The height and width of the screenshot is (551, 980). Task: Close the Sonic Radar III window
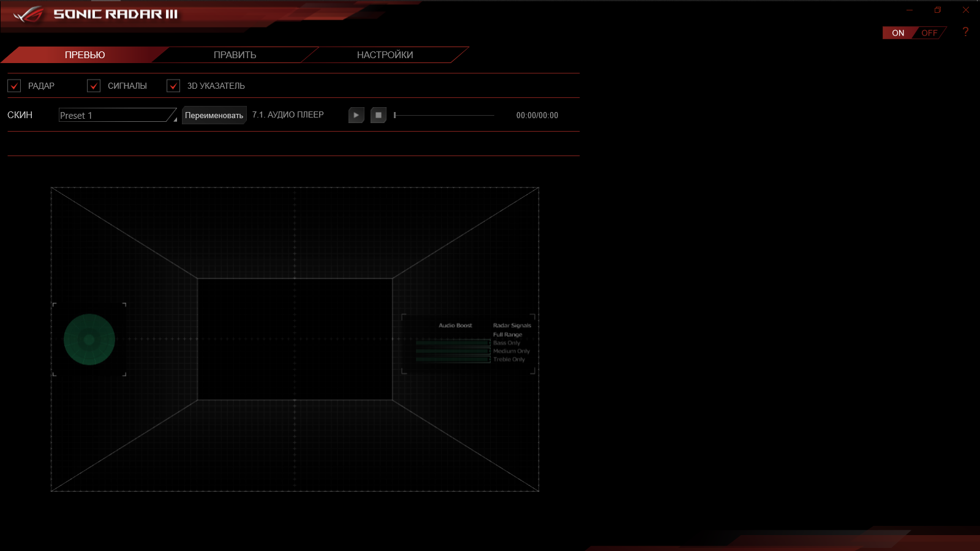966,10
